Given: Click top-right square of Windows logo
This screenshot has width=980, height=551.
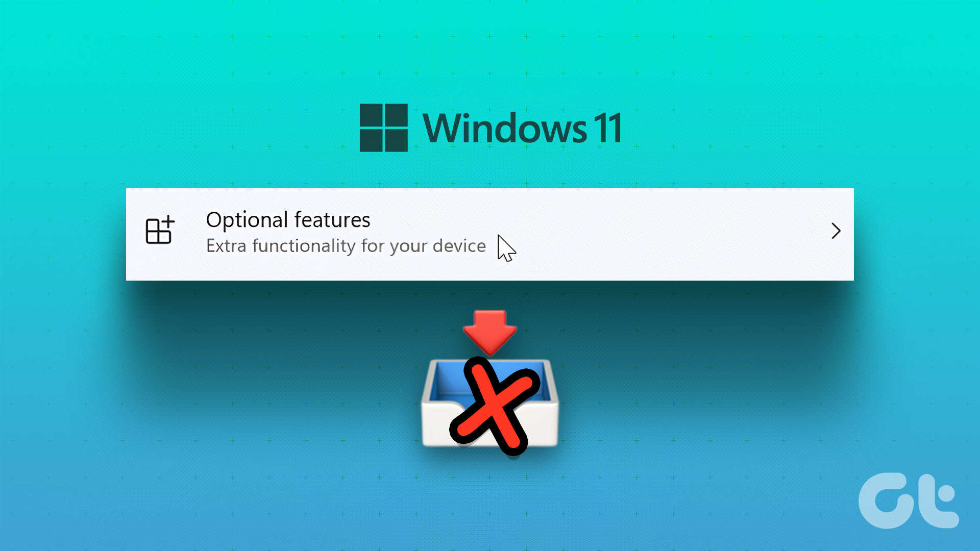Looking at the screenshot, I should click(396, 115).
